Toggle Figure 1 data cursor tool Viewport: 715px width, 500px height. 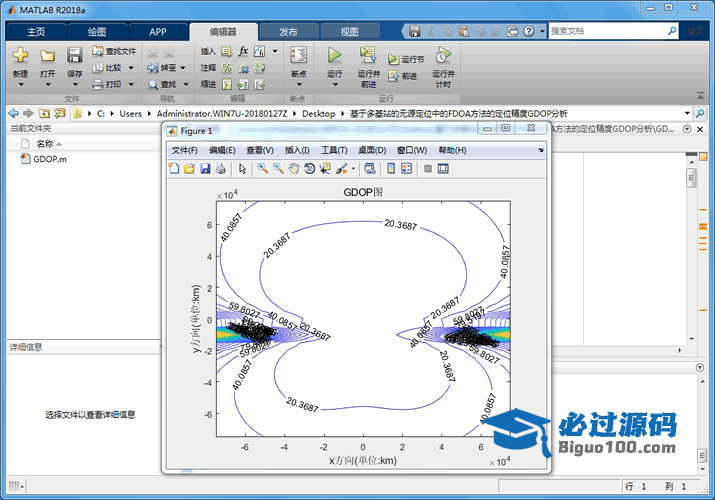pyautogui.click(x=325, y=169)
